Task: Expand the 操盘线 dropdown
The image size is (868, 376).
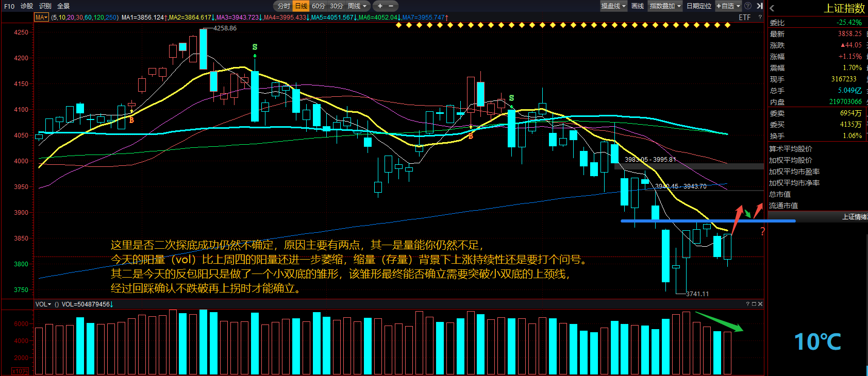Action: (613, 6)
